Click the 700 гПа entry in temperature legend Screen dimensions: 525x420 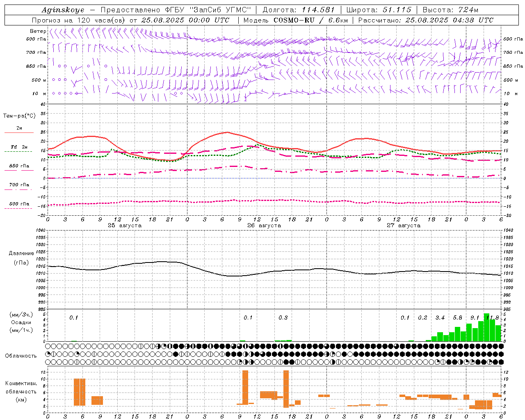(19, 185)
